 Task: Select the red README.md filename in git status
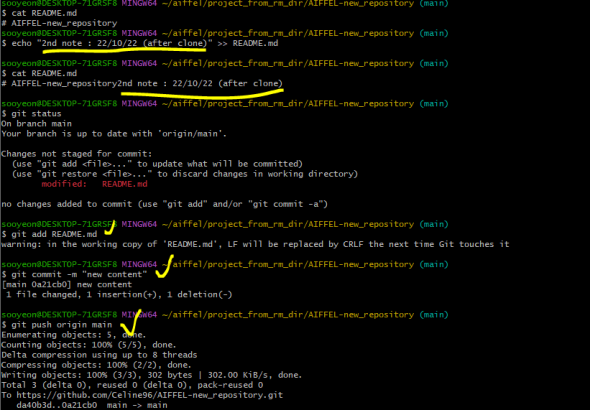coord(125,184)
